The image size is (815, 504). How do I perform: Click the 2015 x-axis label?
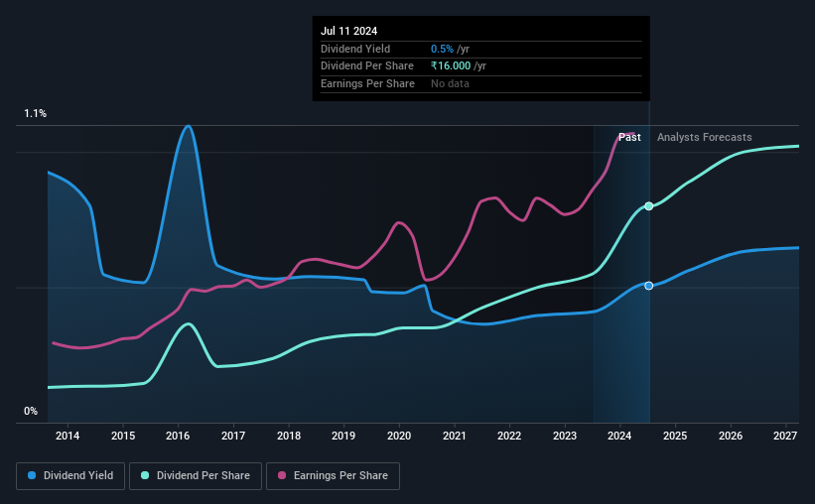coord(123,436)
